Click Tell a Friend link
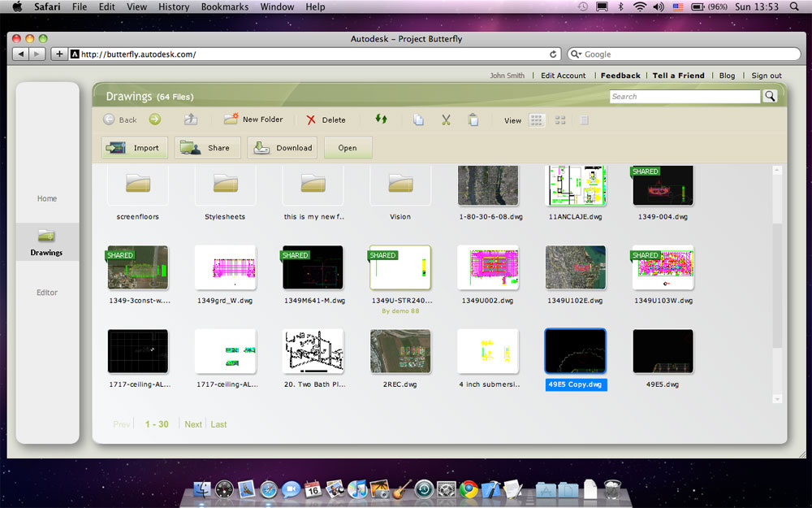Viewport: 812px width, 508px height. click(x=678, y=75)
